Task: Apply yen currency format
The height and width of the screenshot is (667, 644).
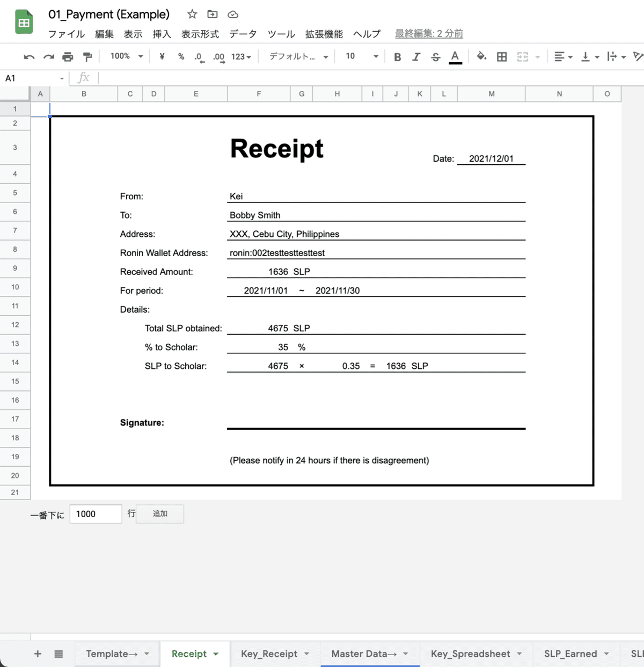Action: pos(162,56)
